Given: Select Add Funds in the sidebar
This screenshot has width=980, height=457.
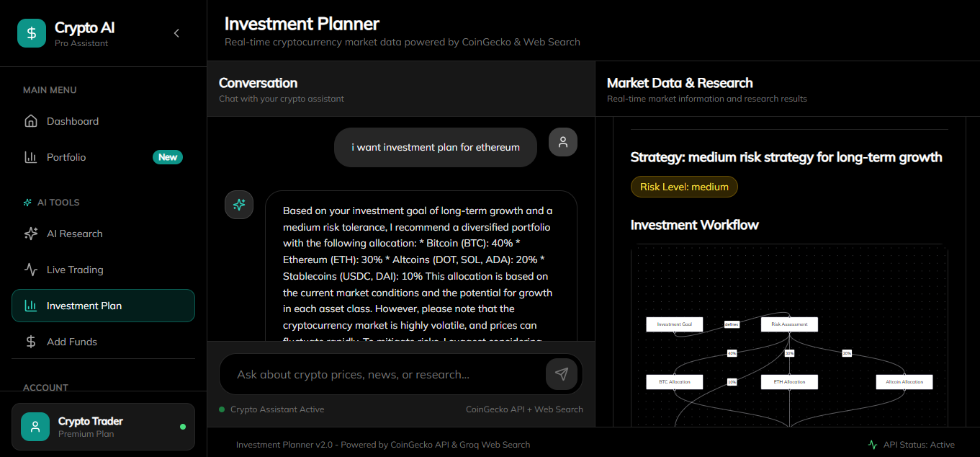Looking at the screenshot, I should [72, 342].
